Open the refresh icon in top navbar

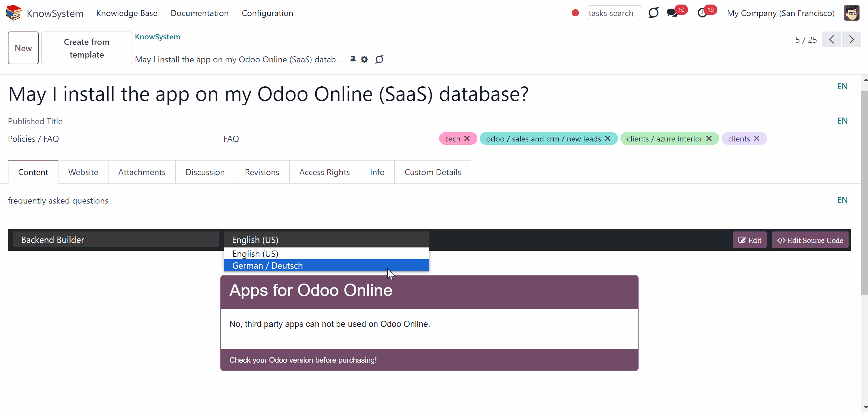coord(653,13)
